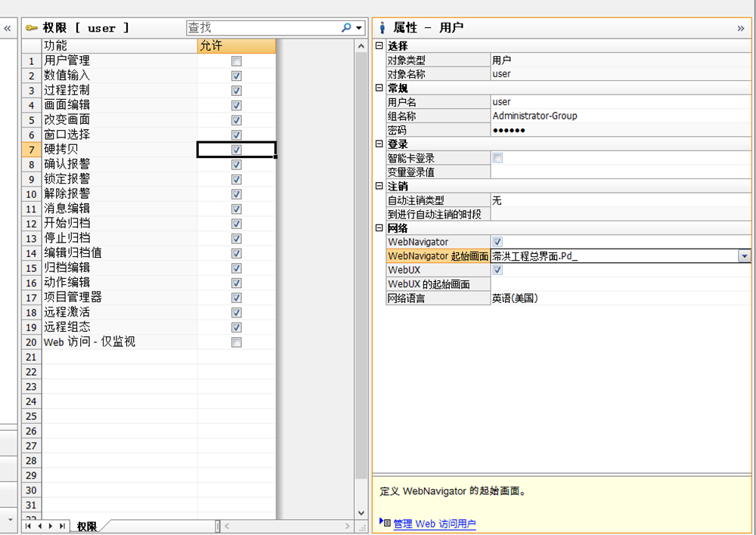This screenshot has height=535, width=756.
Task: Collapse the 属性 properties panel using the chevron
Action: coord(741,28)
